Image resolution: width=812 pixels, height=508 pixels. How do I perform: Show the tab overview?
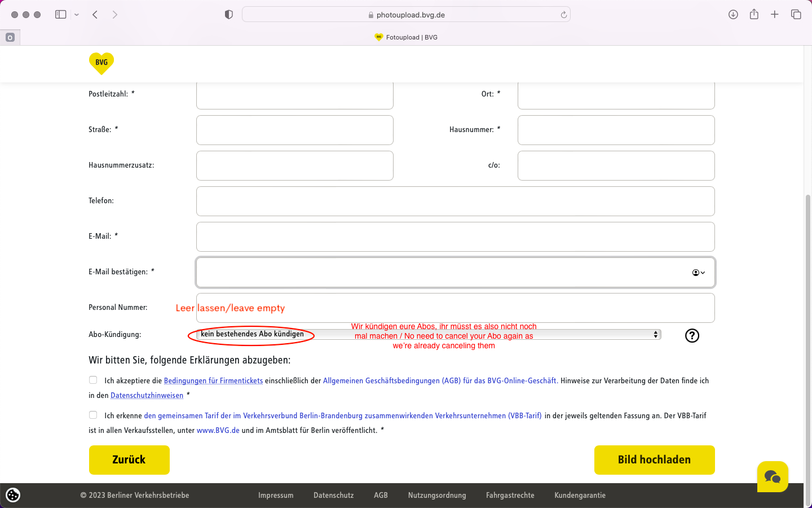pyautogui.click(x=796, y=15)
